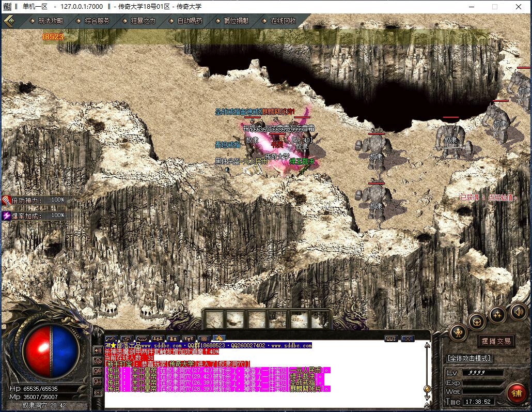Click the chat scrollbar round handle
Image resolution: width=532 pixels, height=412 pixels.
427,389
